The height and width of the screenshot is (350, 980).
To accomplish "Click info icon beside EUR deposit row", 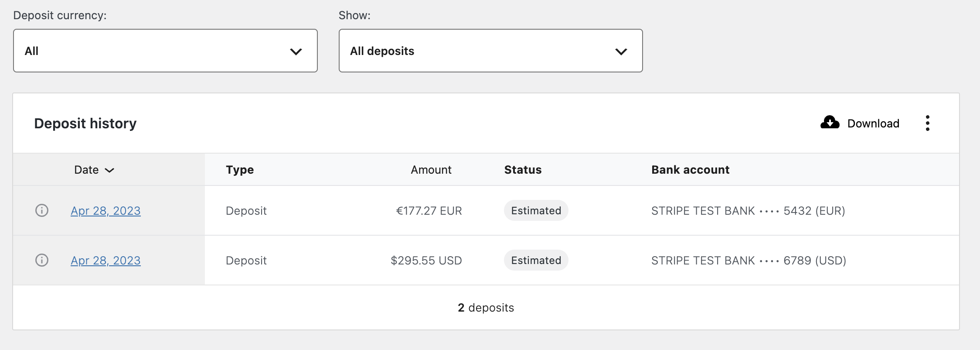I will coord(42,210).
